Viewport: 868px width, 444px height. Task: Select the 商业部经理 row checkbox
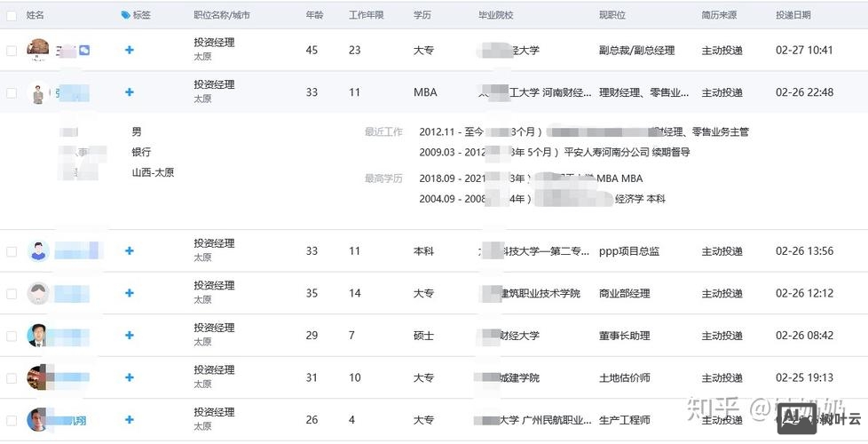(x=11, y=293)
